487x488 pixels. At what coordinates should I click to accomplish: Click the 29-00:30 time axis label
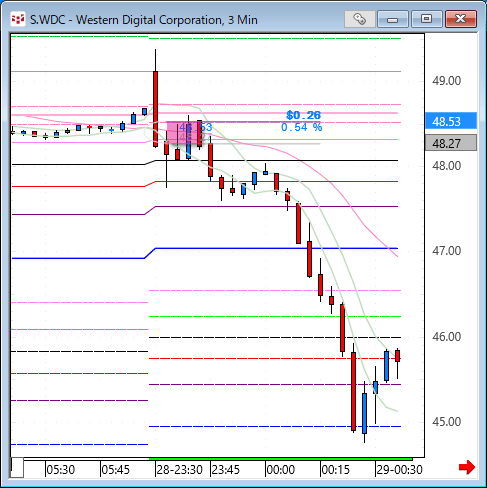399,470
